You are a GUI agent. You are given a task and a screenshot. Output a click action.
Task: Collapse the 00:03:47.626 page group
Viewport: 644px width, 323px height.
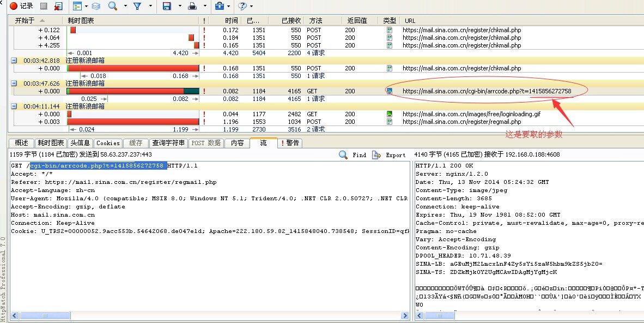[14, 83]
